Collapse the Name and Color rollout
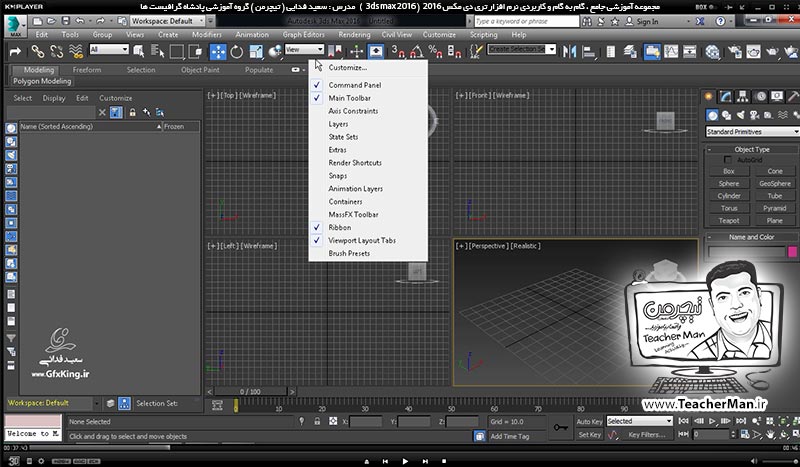The height and width of the screenshot is (467, 800). (752, 237)
